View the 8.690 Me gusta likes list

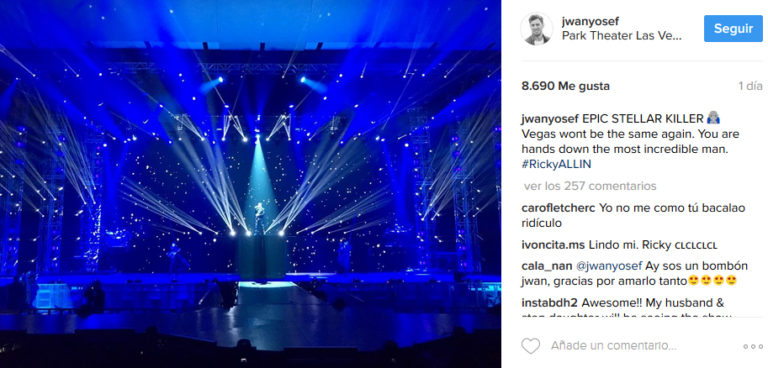pos(565,86)
